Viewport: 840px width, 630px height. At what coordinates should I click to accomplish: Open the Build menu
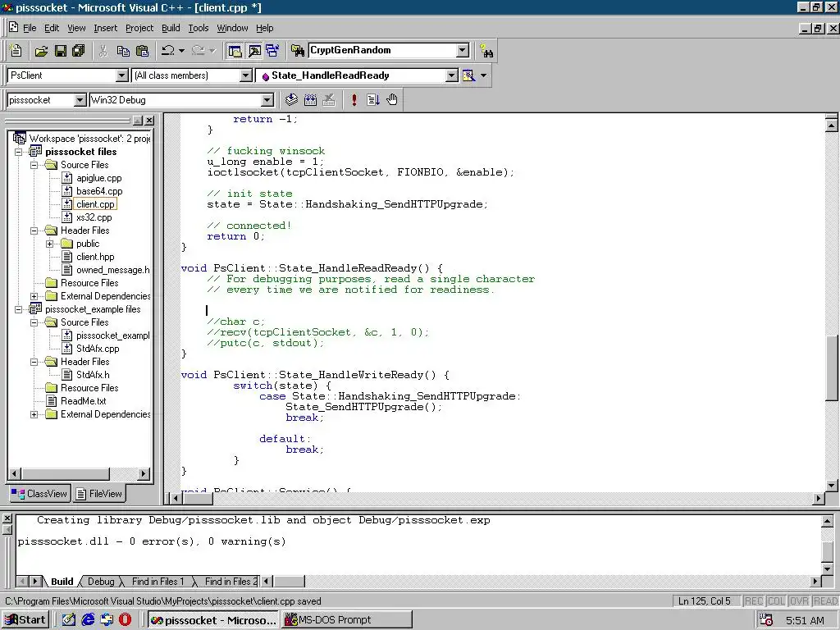point(171,28)
